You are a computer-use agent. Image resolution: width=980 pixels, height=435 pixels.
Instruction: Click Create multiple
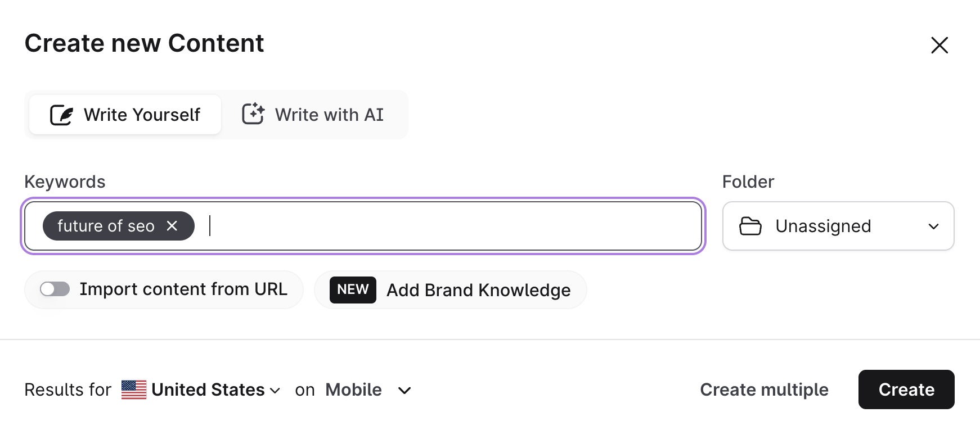pos(764,389)
